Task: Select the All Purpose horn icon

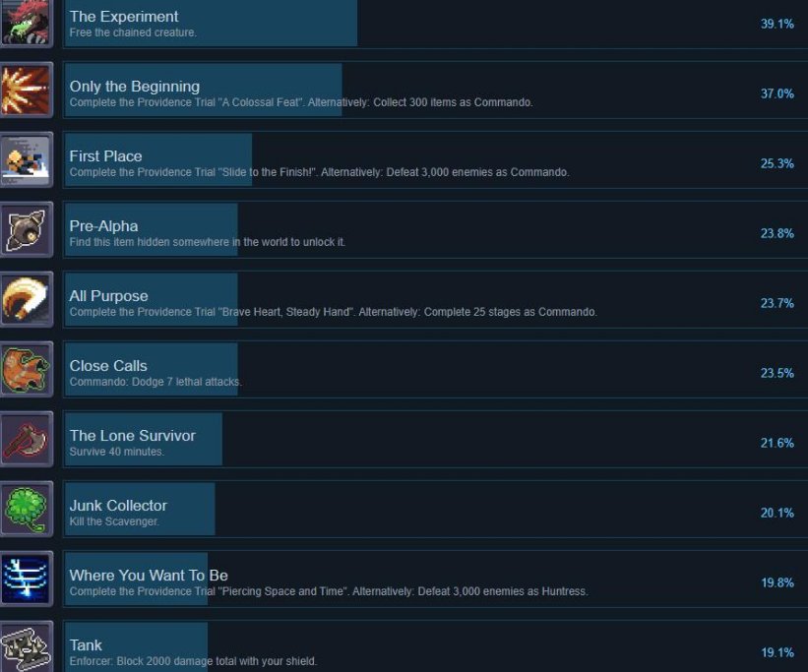Action: pos(27,299)
